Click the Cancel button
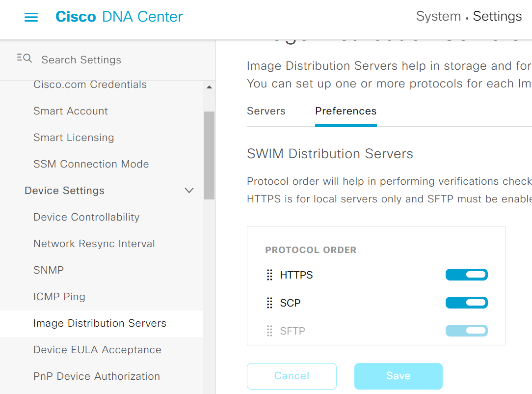This screenshot has width=532, height=394. [292, 376]
